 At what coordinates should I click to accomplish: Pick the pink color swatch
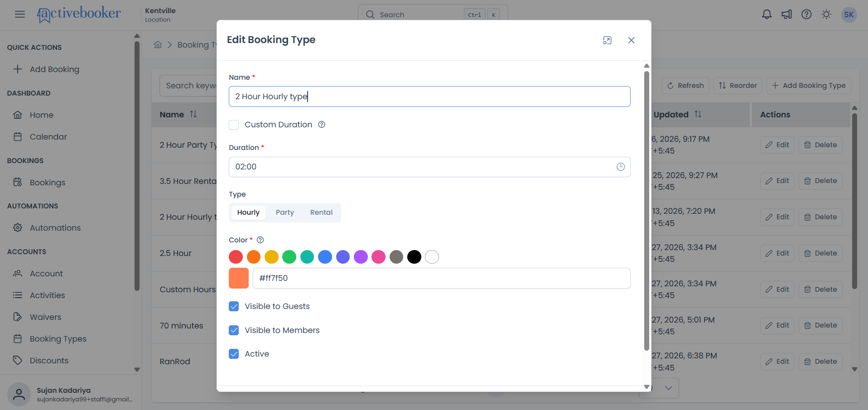(x=378, y=257)
